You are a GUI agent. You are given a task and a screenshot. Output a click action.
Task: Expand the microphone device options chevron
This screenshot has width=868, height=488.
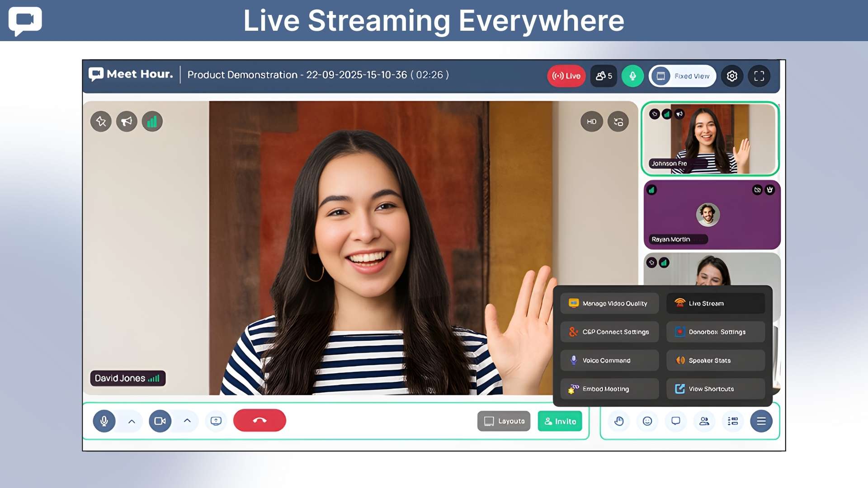click(x=132, y=421)
